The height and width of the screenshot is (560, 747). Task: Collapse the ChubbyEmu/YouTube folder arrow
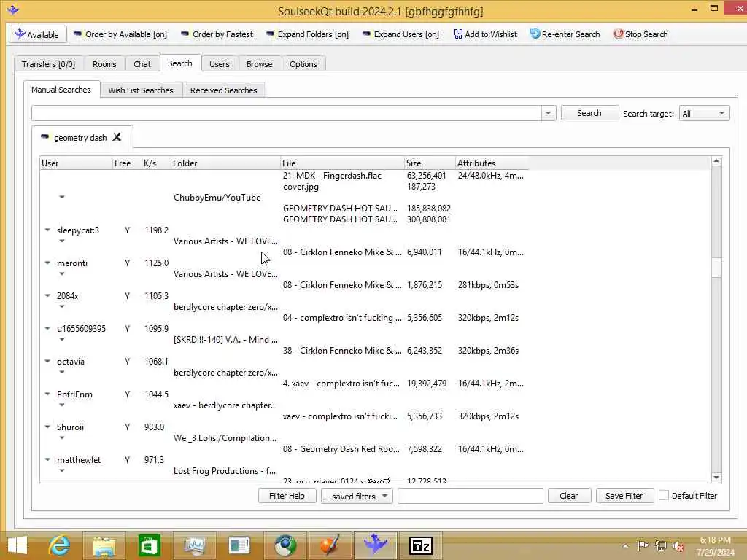click(x=62, y=197)
